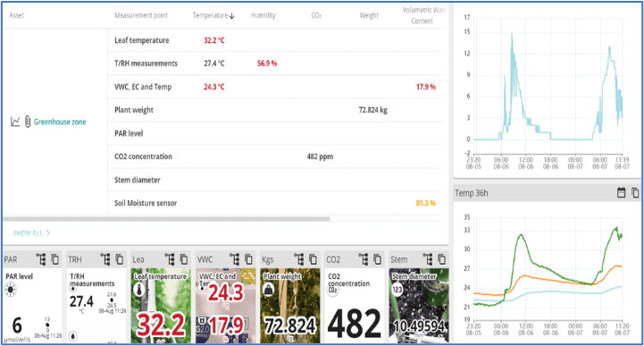Click the thermometer icon on Leaf temperature card
The width and height of the screenshot is (644, 346).
coord(138,290)
